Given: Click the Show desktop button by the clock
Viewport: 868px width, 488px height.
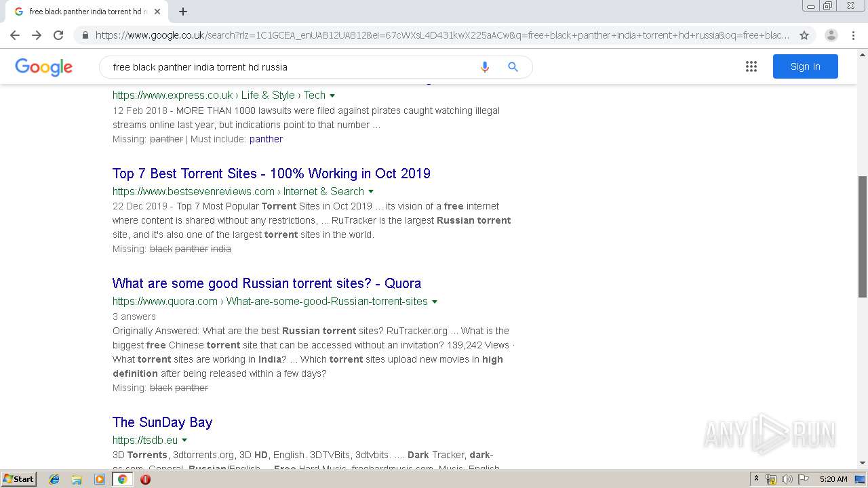Looking at the screenshot, I should click(x=861, y=479).
